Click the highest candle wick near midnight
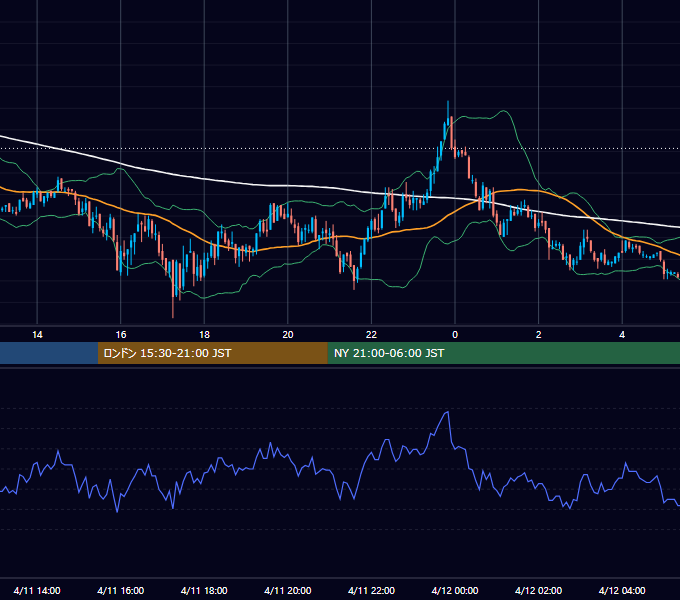Screen dimensions: 680x600 tap(448, 113)
